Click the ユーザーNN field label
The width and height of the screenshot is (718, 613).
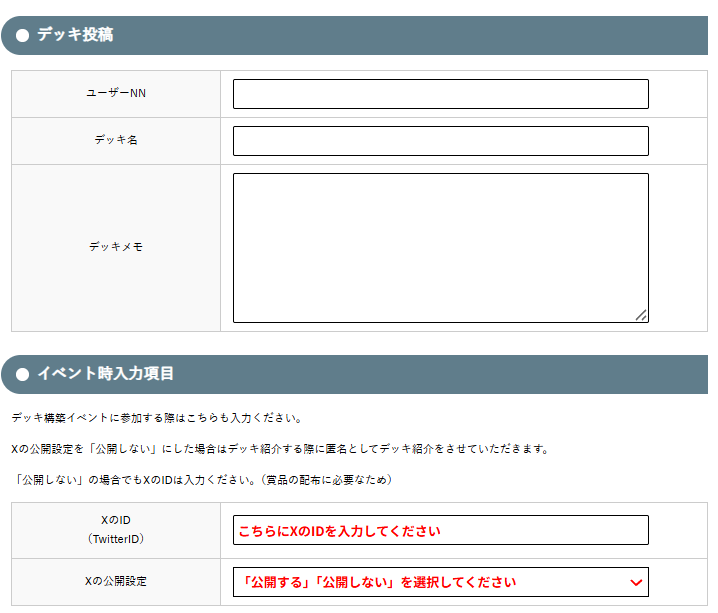pyautogui.click(x=116, y=93)
